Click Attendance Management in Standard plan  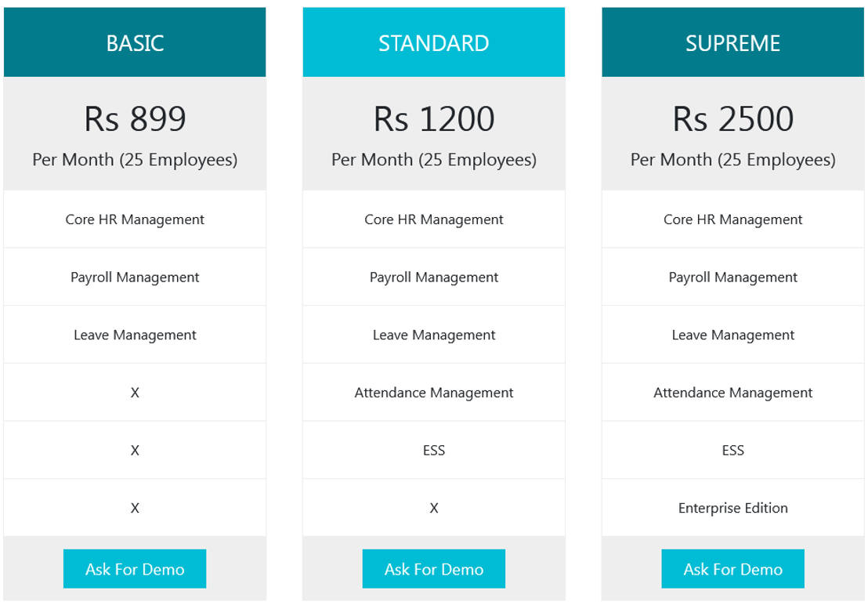pyautogui.click(x=433, y=393)
